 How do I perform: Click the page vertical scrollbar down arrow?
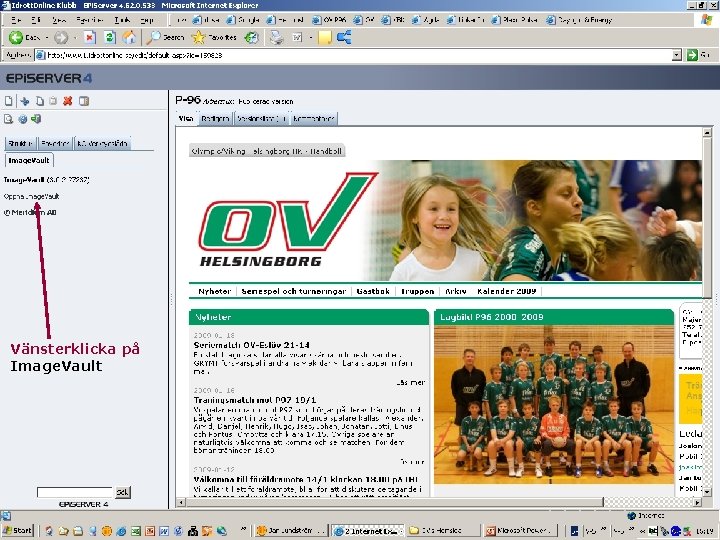[x=707, y=492]
